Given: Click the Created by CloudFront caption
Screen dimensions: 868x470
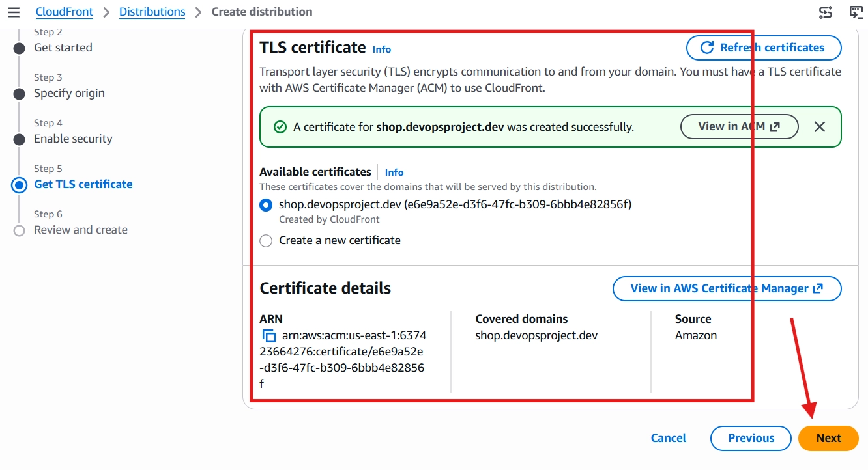Looking at the screenshot, I should 329,220.
